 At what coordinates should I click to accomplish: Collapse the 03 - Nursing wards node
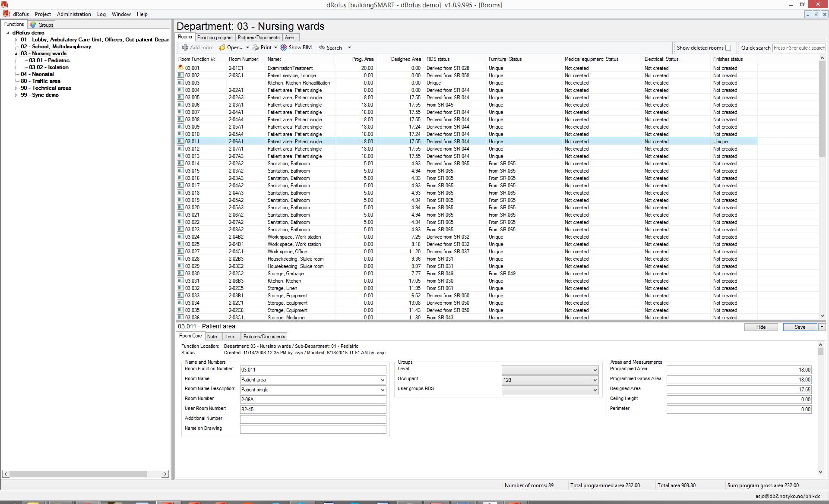tap(16, 54)
